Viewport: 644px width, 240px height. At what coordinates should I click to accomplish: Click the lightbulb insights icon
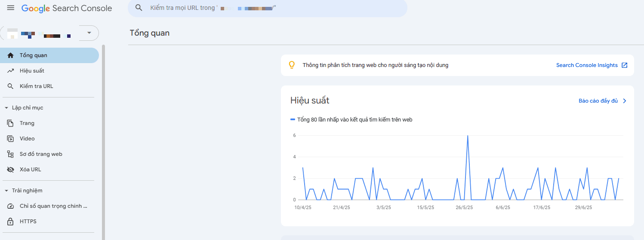pos(292,65)
